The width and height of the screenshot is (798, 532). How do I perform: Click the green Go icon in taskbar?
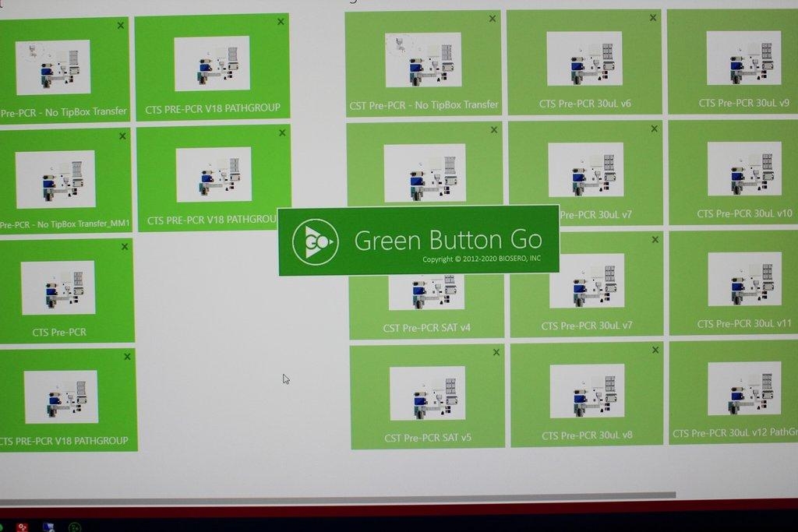pyautogui.click(x=74, y=527)
